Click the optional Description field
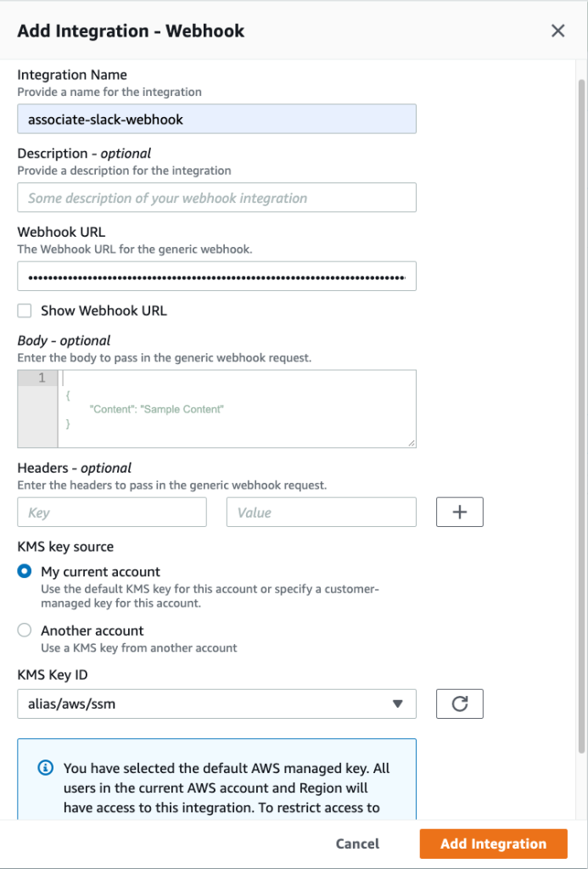 216,197
